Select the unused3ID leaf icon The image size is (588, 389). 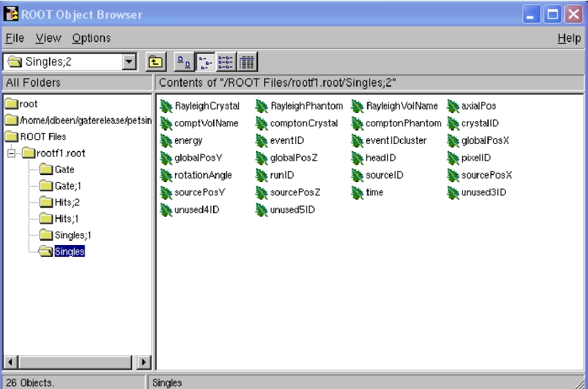[453, 192]
